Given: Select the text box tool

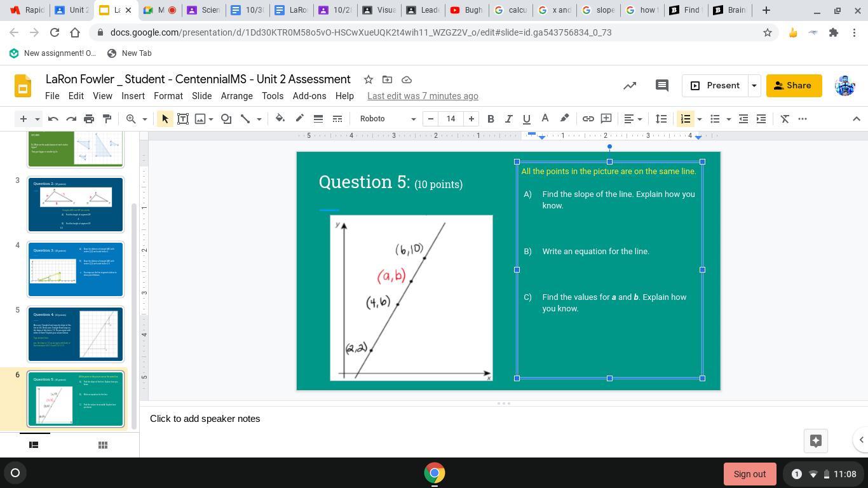Looking at the screenshot, I should point(182,119).
